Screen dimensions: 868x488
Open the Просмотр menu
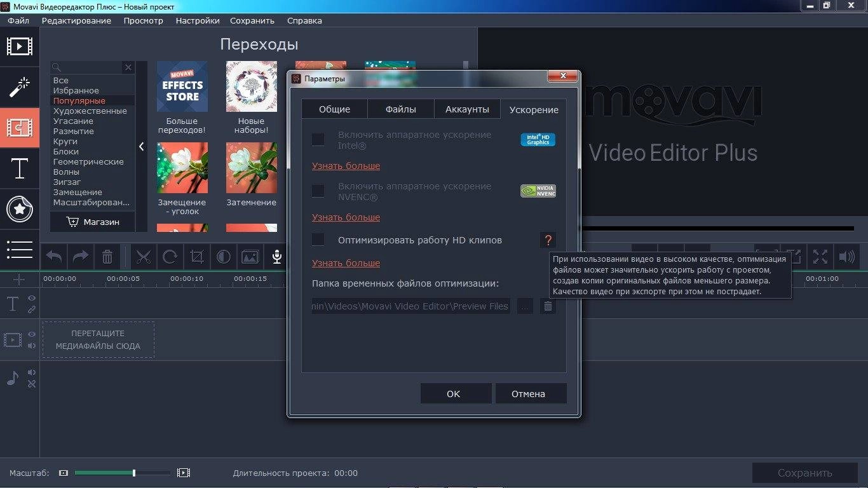point(144,20)
